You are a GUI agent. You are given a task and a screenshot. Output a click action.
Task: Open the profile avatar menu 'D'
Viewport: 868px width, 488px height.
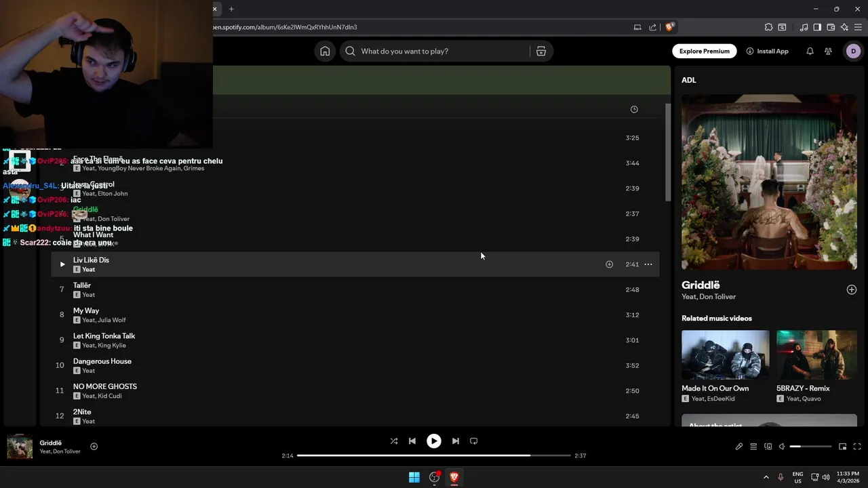pos(853,51)
